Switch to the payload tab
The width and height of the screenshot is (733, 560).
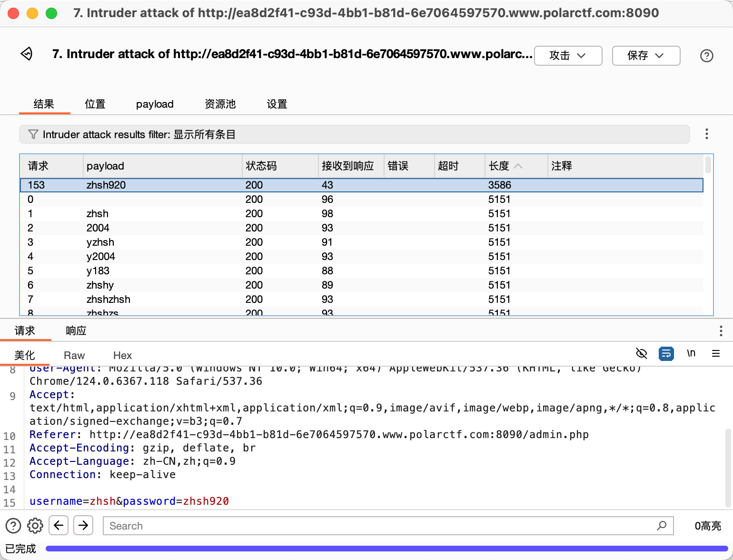pos(155,104)
